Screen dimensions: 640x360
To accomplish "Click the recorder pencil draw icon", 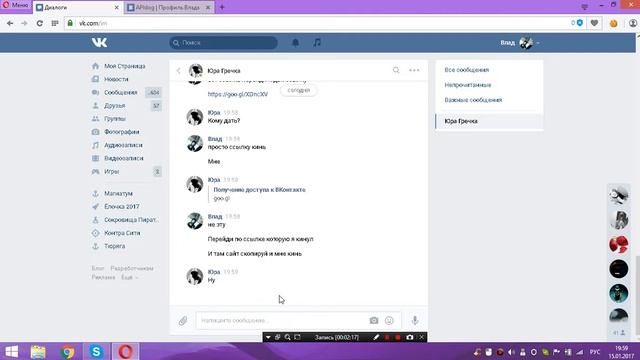I will point(376,337).
